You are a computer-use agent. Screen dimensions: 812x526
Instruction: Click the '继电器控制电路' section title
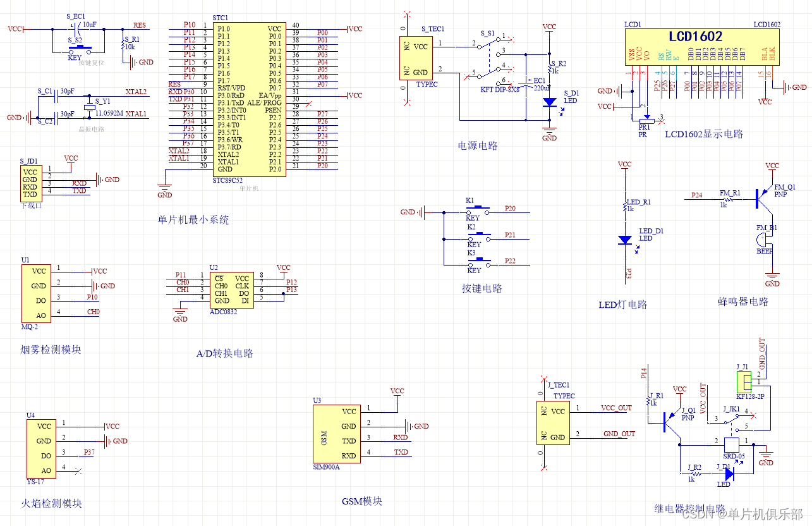coord(689,509)
